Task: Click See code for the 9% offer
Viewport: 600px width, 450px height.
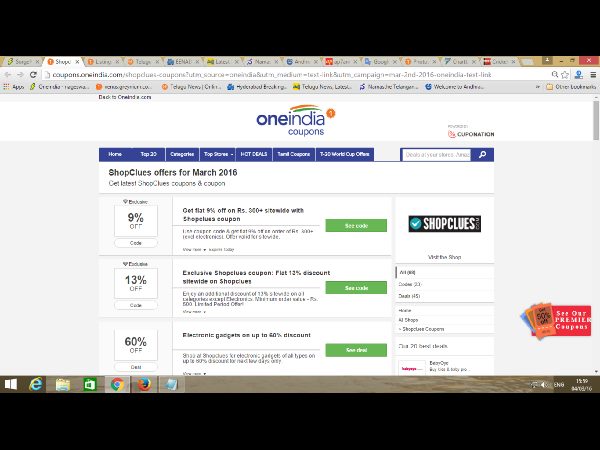Action: pos(355,226)
